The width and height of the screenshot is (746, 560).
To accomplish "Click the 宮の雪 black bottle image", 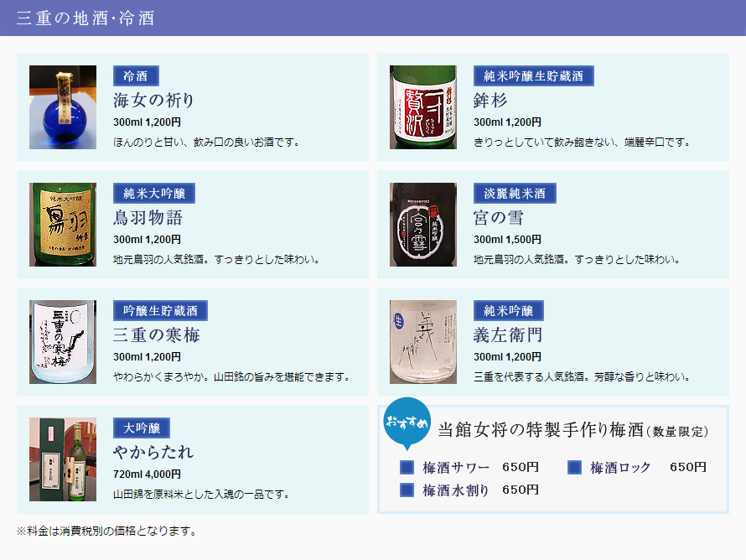I will point(423,225).
